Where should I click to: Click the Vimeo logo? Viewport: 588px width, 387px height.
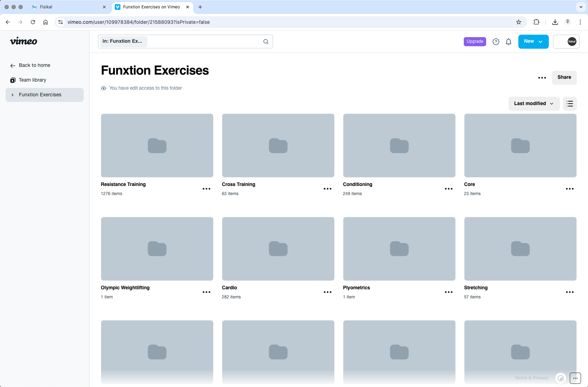tap(23, 41)
